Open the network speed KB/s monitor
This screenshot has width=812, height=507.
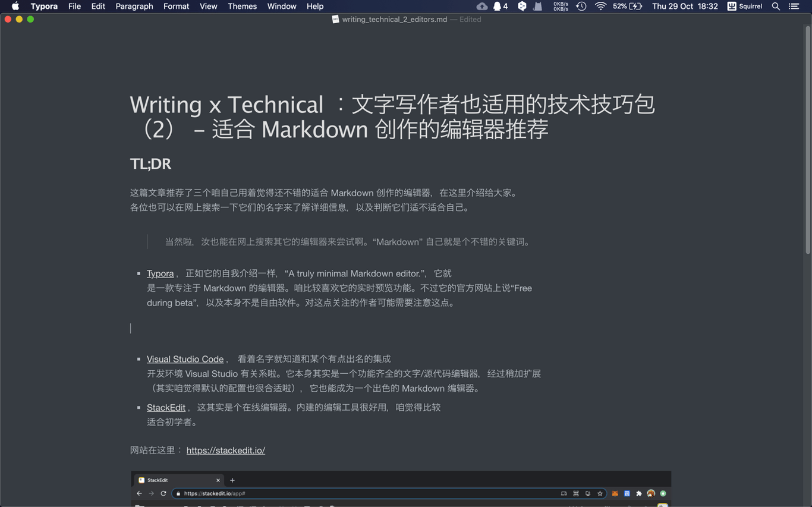pyautogui.click(x=561, y=6)
